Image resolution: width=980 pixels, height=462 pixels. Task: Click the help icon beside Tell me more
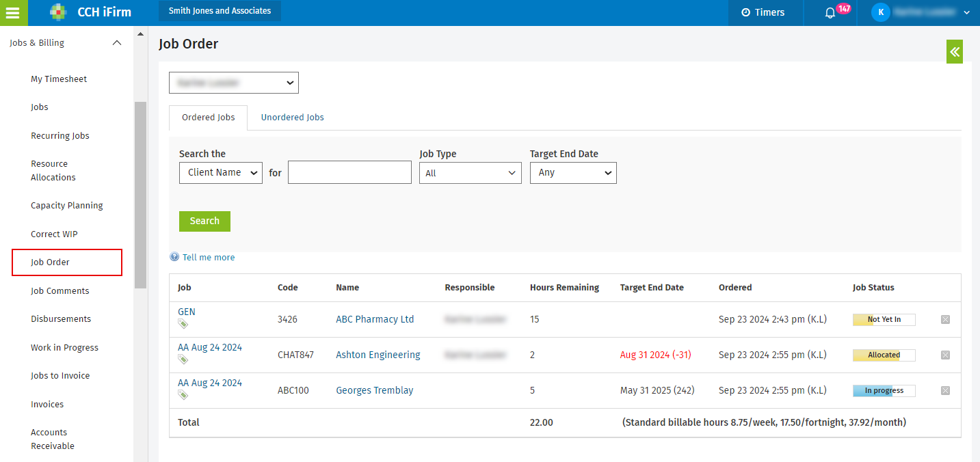point(174,257)
